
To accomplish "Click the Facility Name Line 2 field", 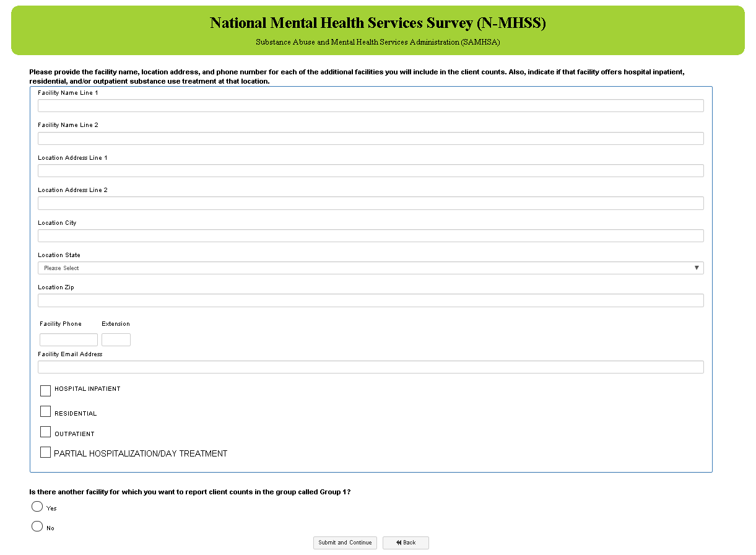I will tap(371, 138).
